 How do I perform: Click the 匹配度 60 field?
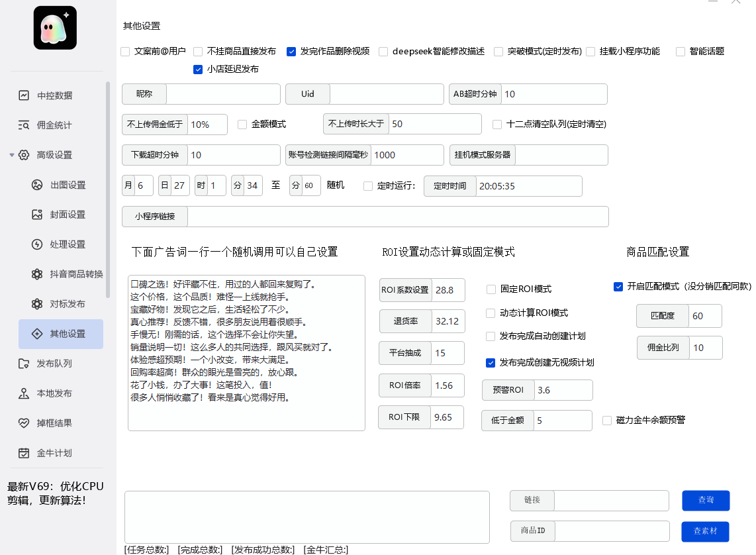(x=705, y=317)
